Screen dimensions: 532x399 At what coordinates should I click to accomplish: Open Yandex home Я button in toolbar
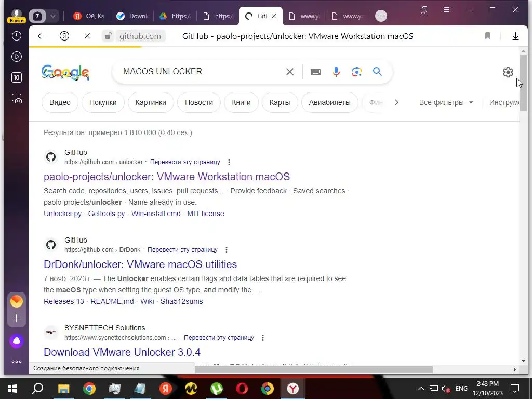64,36
